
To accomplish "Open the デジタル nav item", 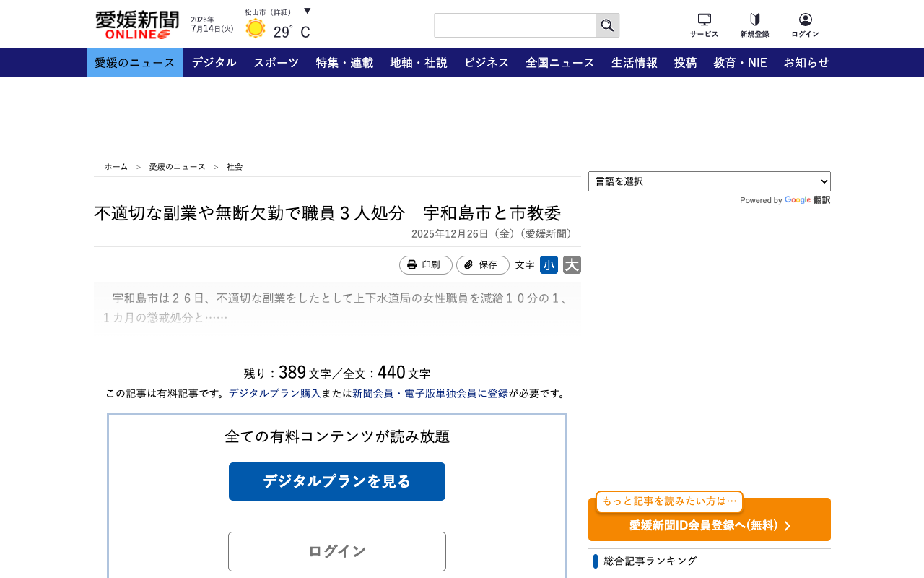I will coord(214,63).
